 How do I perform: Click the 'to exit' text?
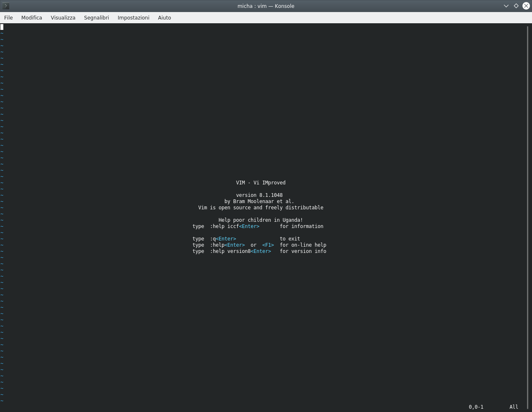(290, 239)
